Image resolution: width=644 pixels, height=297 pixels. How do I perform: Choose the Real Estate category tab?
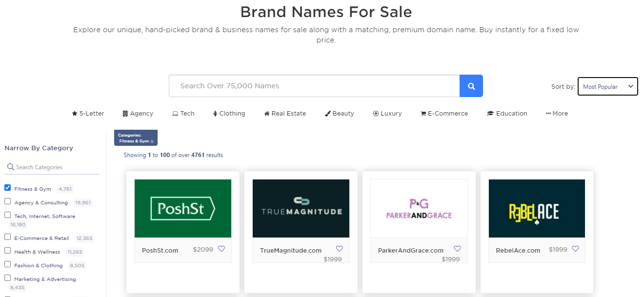tap(285, 114)
